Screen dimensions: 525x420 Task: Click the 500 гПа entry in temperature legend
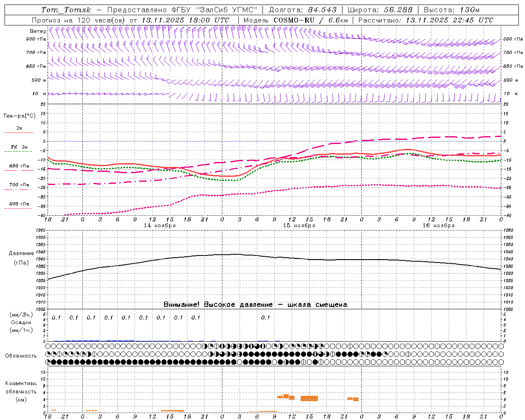[x=19, y=204]
